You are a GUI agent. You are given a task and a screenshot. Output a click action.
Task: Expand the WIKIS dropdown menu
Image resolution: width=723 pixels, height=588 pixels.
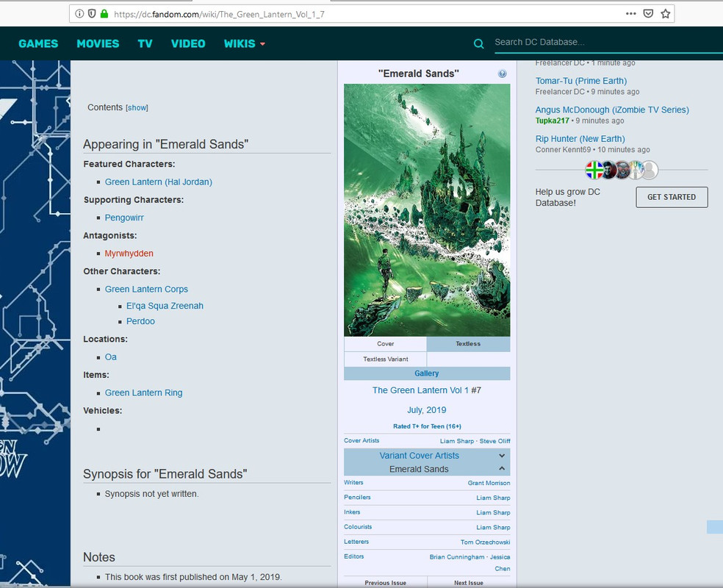tap(245, 44)
